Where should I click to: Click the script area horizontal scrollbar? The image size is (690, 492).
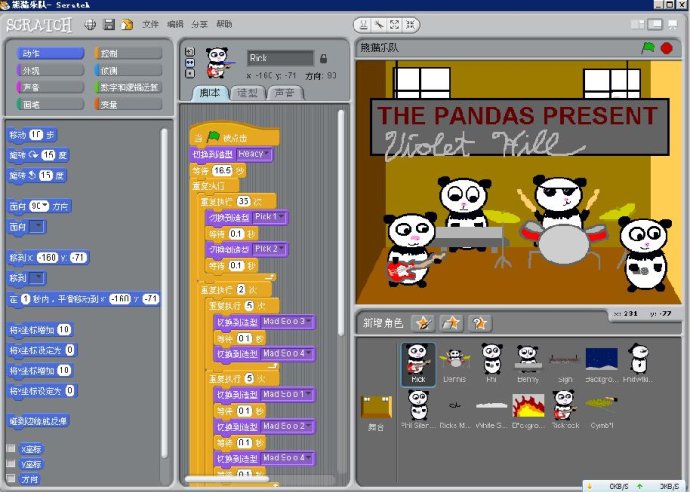(227, 479)
